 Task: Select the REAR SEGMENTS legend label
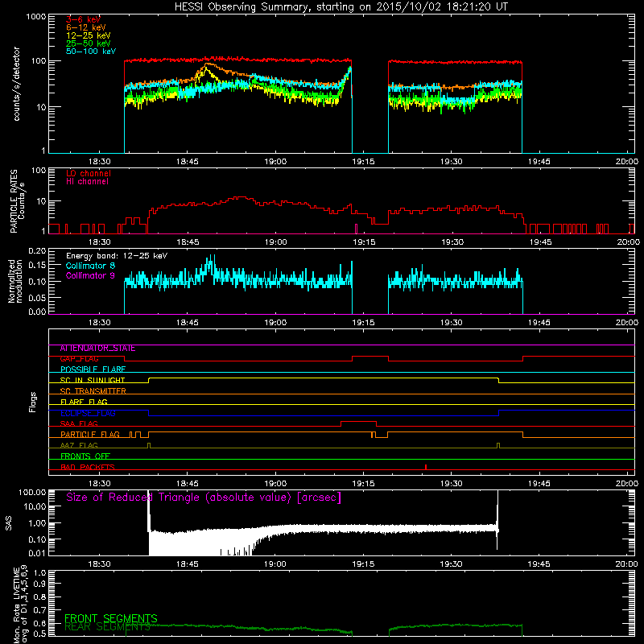point(108,627)
